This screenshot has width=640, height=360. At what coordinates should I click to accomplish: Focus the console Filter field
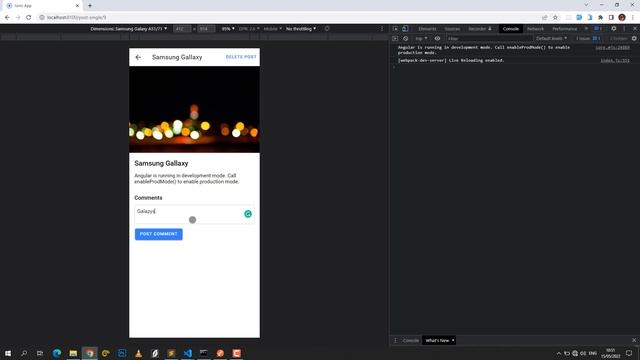pos(489,38)
